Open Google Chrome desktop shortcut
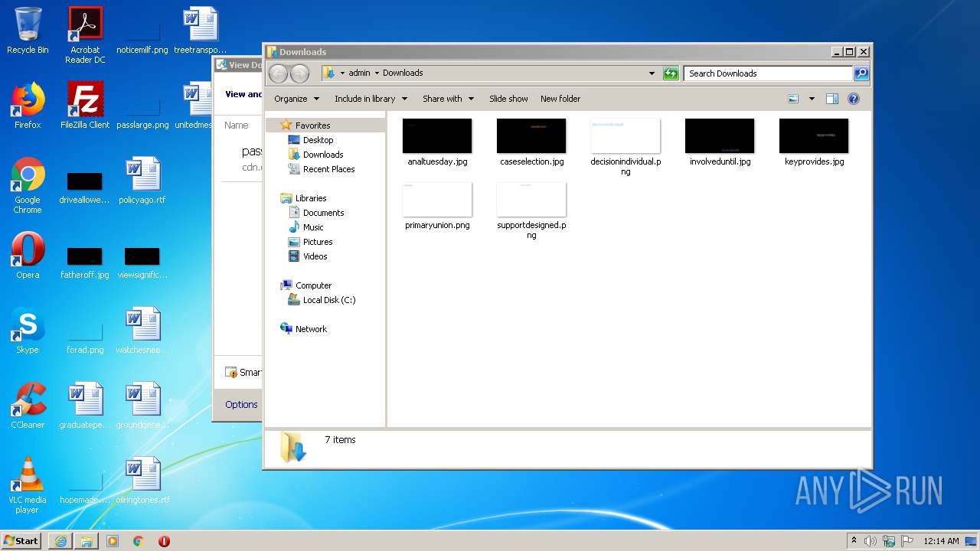Screen dimensions: 980x551 (x=28, y=185)
